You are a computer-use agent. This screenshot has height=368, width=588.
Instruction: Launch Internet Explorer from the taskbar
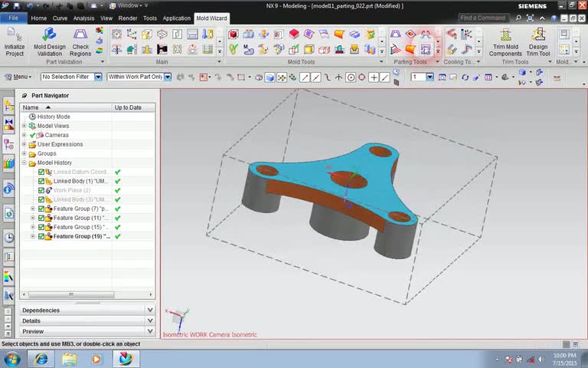[x=41, y=359]
